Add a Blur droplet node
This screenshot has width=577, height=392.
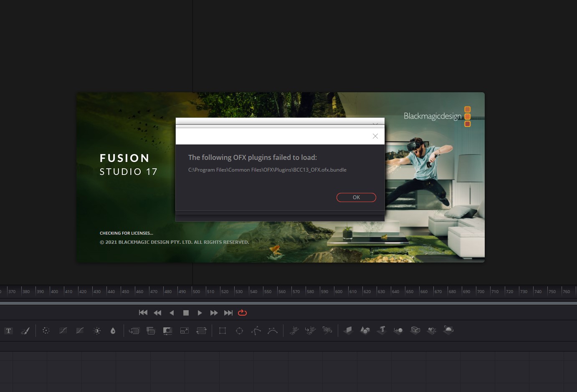point(113,331)
